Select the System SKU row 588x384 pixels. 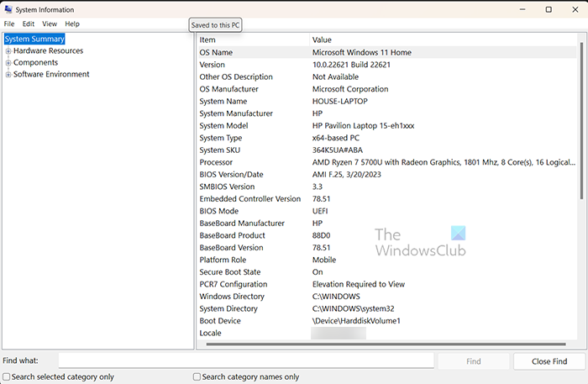point(387,150)
